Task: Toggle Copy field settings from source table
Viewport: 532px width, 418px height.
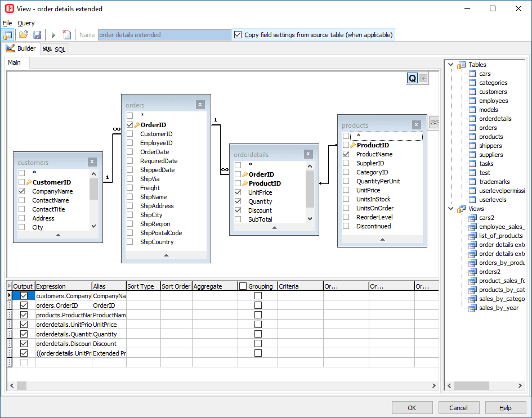Action: point(238,35)
